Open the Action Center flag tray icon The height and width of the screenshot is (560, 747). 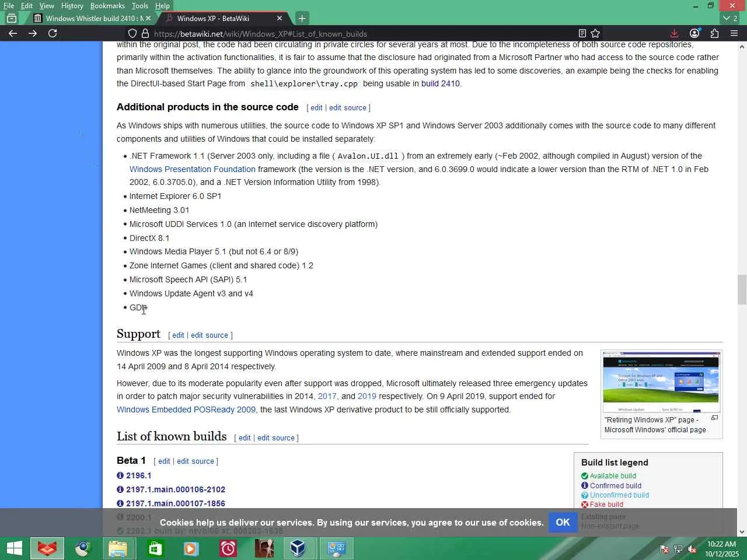pyautogui.click(x=664, y=549)
